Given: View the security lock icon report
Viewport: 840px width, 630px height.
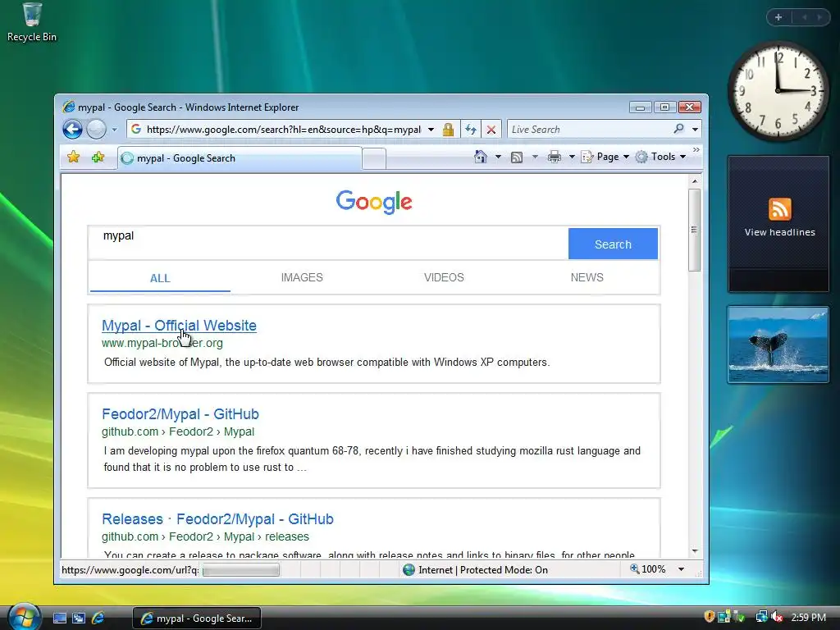Looking at the screenshot, I should click(x=449, y=129).
